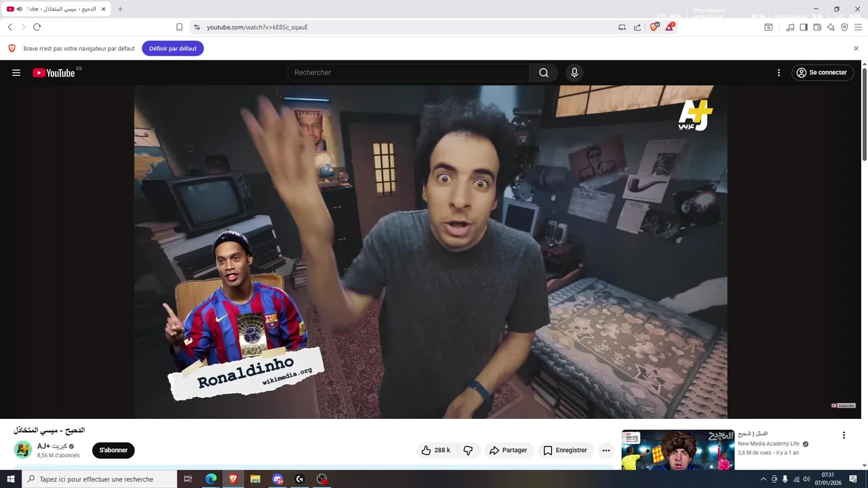Open Brave Shields lion icon

tap(654, 27)
